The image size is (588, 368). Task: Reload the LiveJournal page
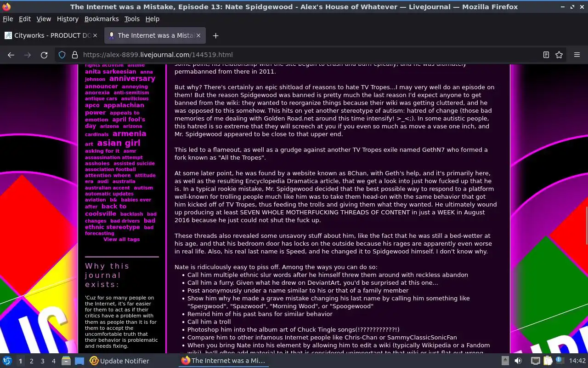[44, 55]
